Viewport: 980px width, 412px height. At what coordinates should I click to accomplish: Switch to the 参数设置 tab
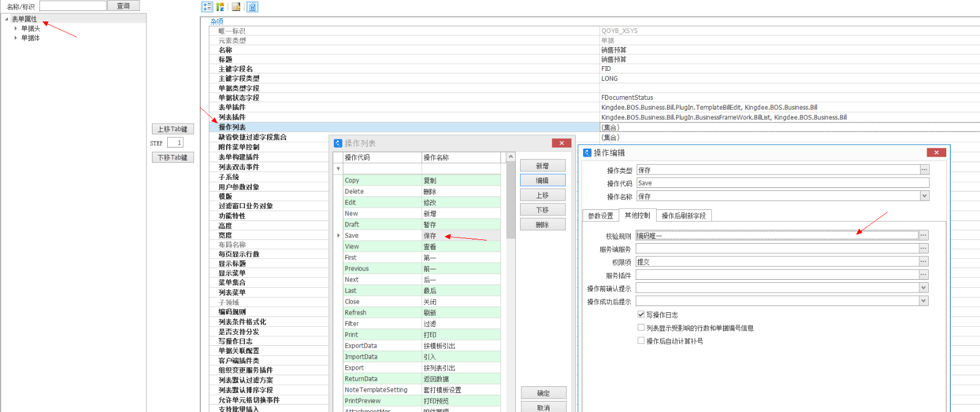click(600, 215)
